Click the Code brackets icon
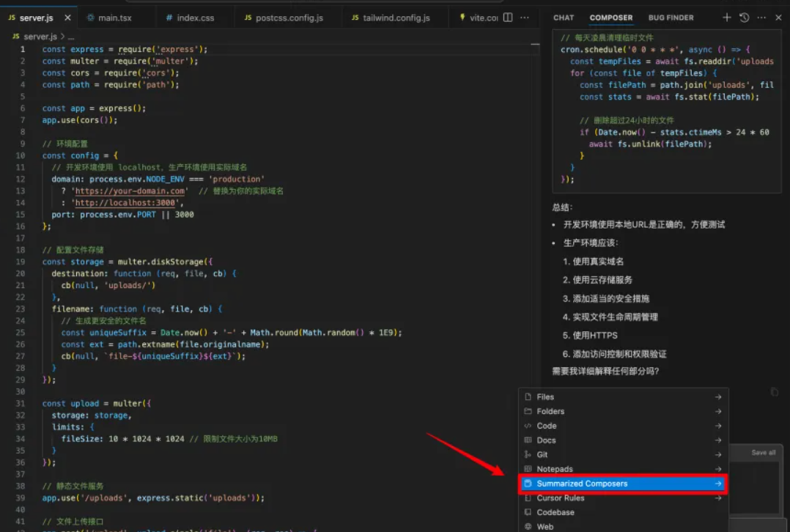The width and height of the screenshot is (790, 532). point(528,426)
